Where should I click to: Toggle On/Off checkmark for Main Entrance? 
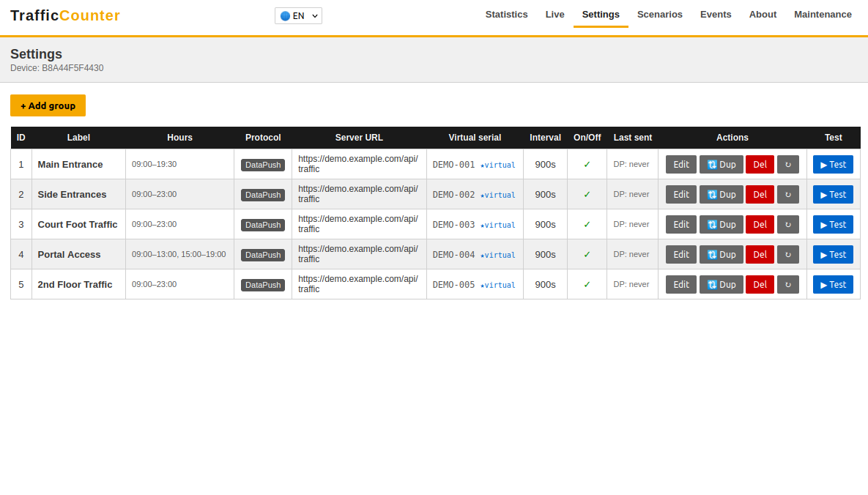coord(587,165)
